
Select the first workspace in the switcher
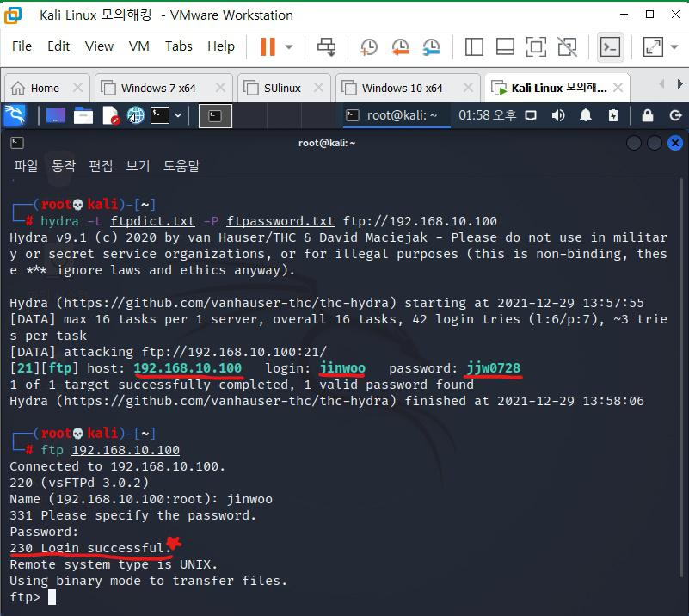tap(215, 116)
